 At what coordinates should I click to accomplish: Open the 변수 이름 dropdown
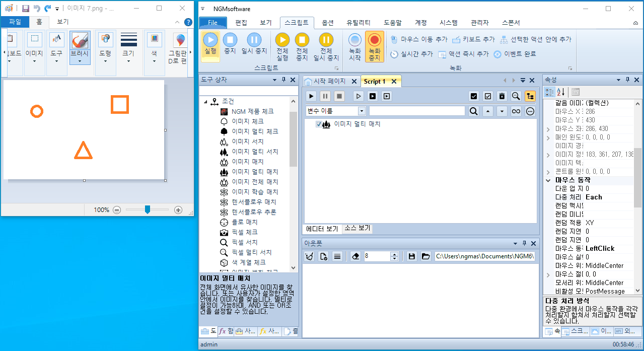pos(362,111)
